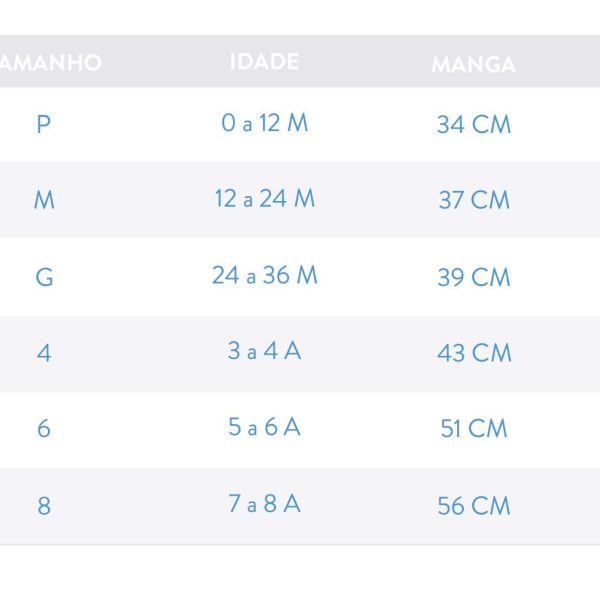
Task: Select size P in the size column
Action: click(x=43, y=125)
